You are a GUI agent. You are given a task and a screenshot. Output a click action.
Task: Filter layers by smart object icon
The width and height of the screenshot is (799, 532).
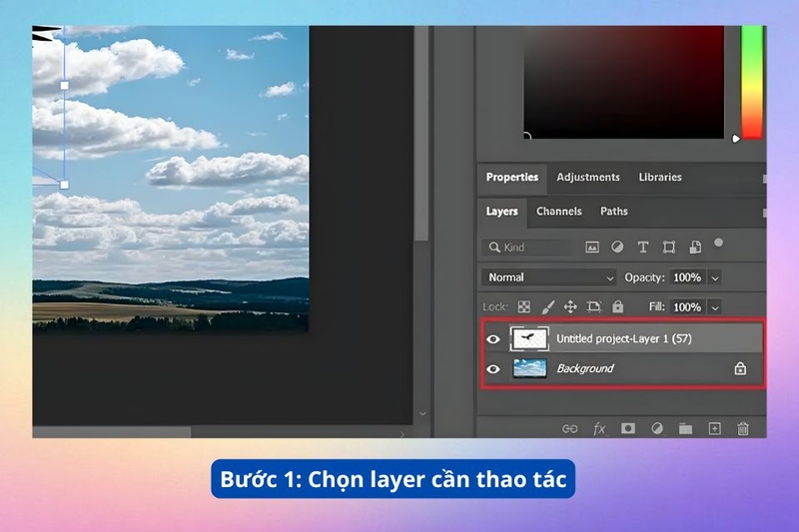point(695,248)
